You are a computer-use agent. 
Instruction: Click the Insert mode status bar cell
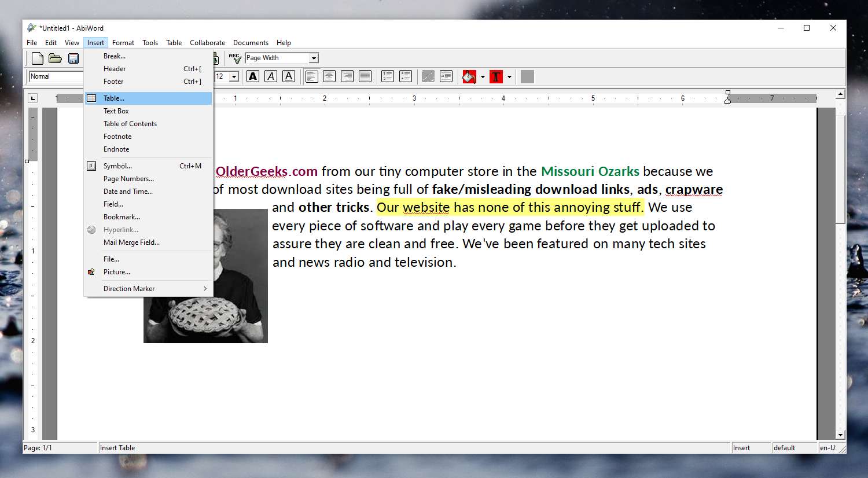pyautogui.click(x=752, y=448)
